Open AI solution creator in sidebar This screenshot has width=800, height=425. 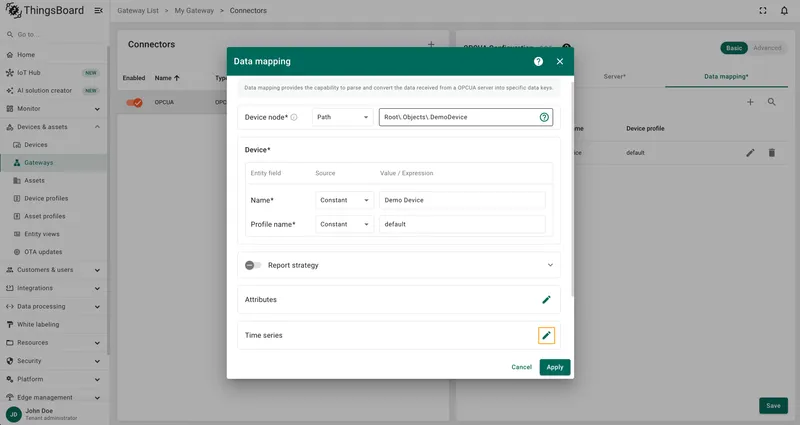(x=54, y=90)
